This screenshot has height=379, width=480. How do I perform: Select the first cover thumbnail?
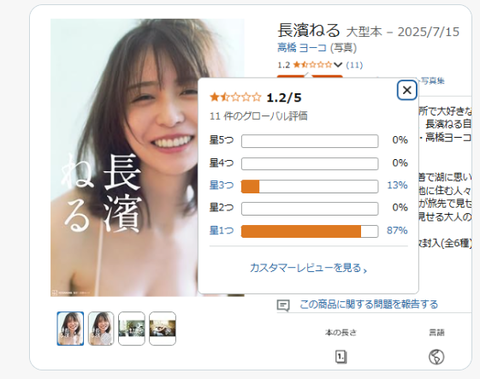[70, 328]
